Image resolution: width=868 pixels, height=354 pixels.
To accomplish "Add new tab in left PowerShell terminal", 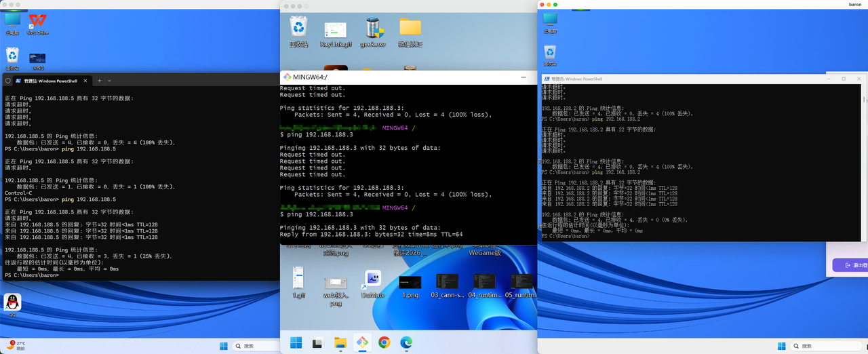I will click(x=99, y=80).
